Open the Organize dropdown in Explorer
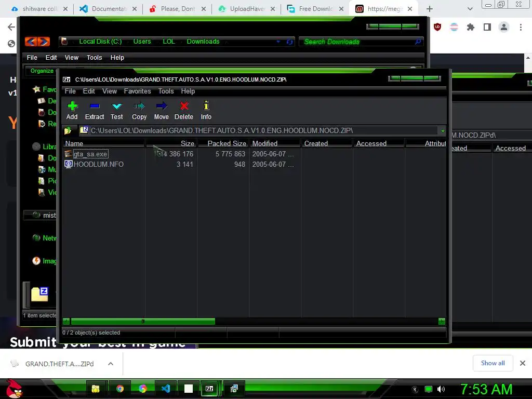This screenshot has height=399, width=532. (42, 71)
